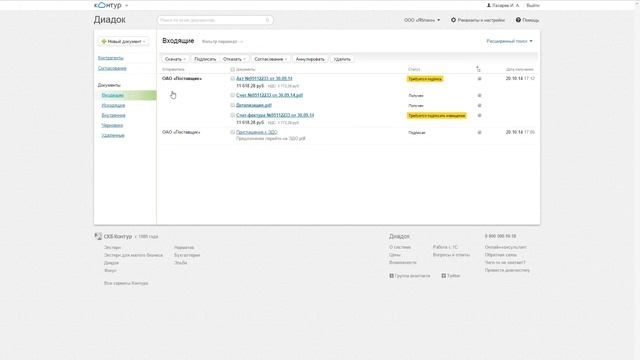Click the Выйти logout link

point(533,5)
